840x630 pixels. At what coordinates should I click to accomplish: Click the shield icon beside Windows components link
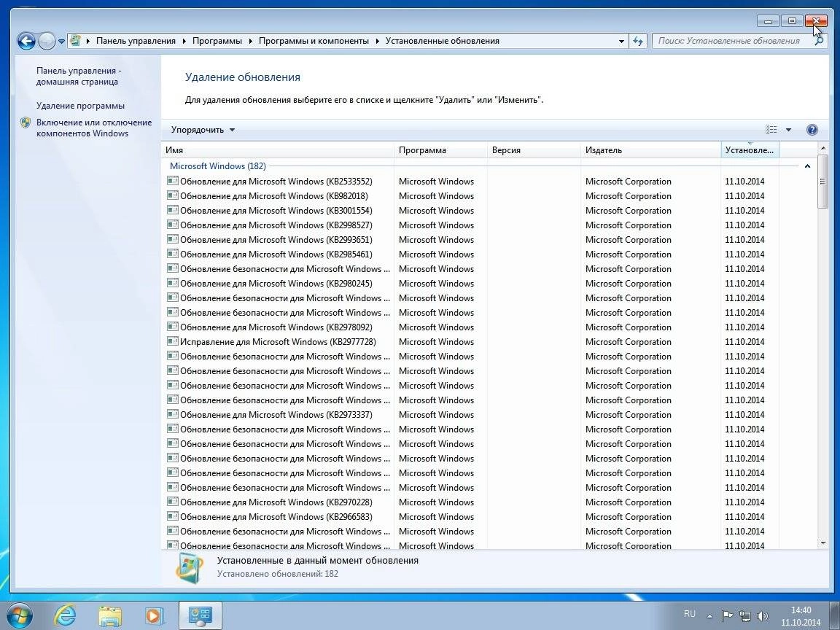pos(26,122)
